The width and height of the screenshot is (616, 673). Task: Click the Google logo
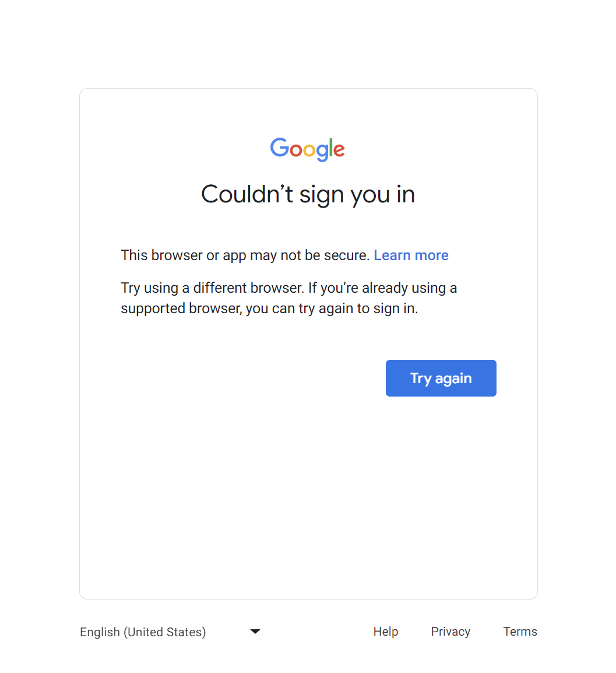pos(308,149)
